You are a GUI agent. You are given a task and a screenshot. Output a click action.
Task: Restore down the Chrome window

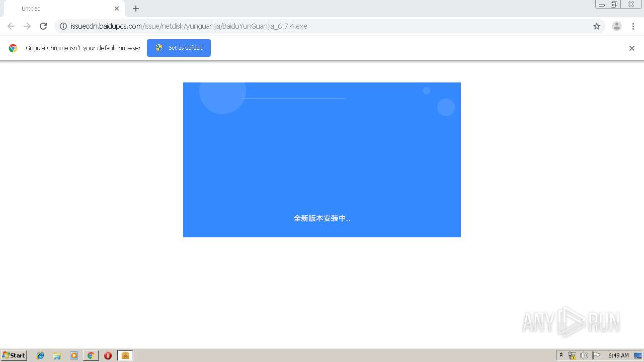tap(614, 5)
